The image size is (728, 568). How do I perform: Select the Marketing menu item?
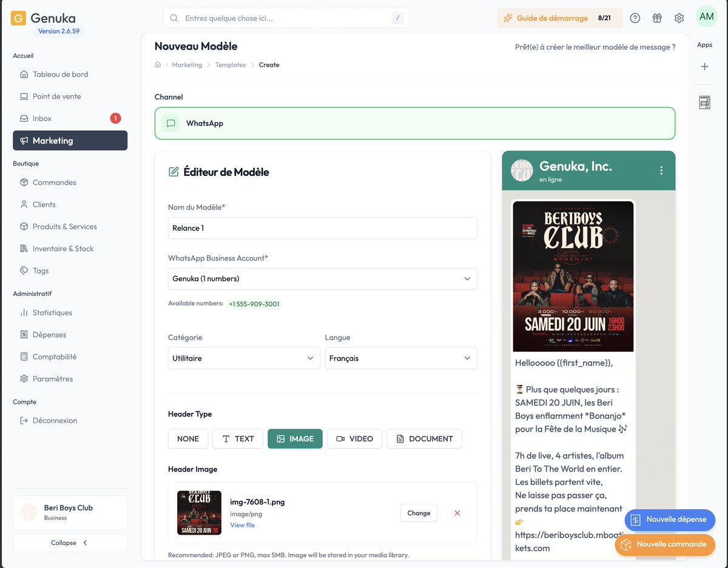tap(70, 141)
